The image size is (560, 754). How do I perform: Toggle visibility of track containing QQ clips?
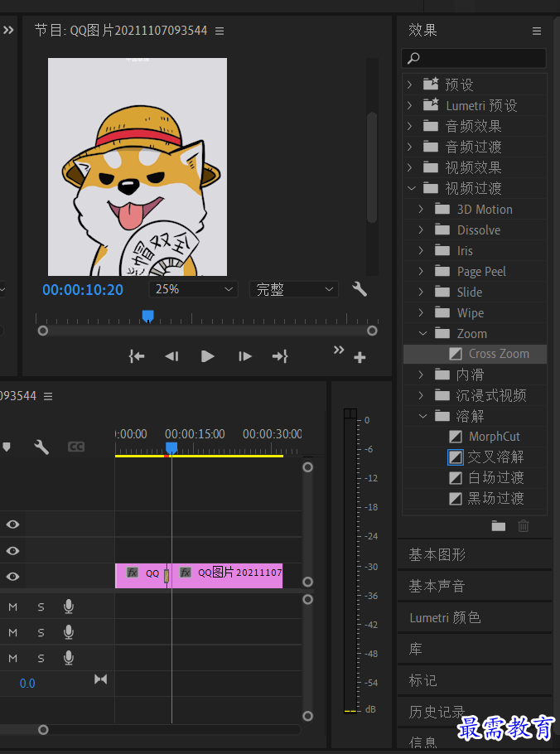pos(13,577)
